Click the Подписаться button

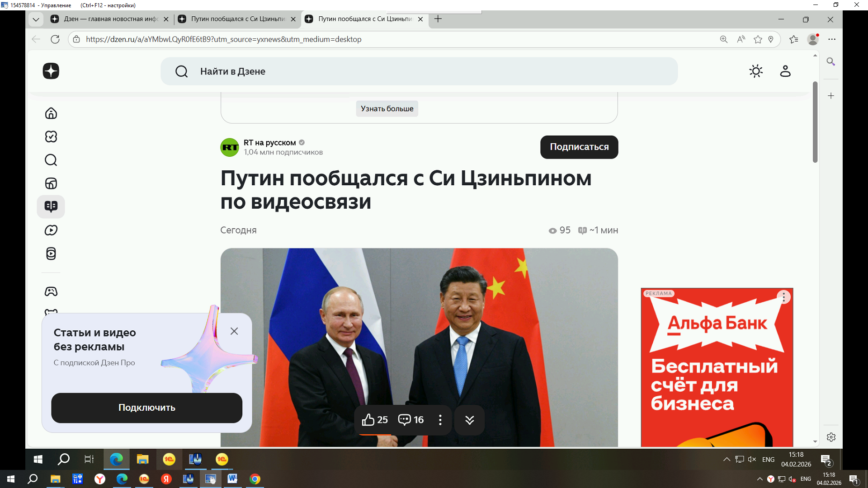pyautogui.click(x=579, y=147)
